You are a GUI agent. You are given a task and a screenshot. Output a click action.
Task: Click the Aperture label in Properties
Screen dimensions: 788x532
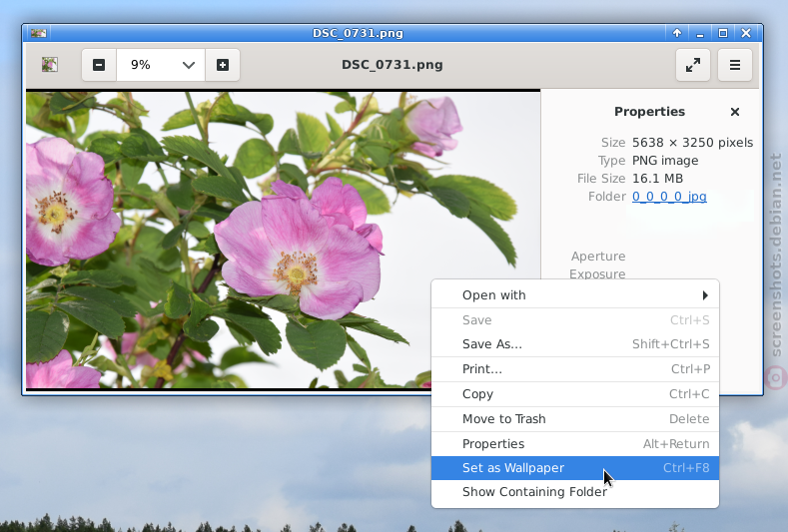(598, 257)
